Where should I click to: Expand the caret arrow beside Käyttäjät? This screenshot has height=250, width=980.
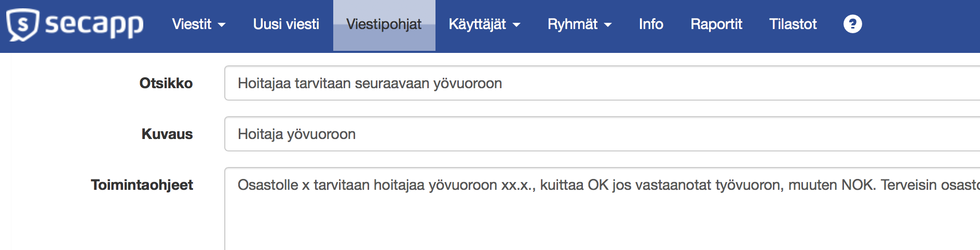tap(516, 25)
